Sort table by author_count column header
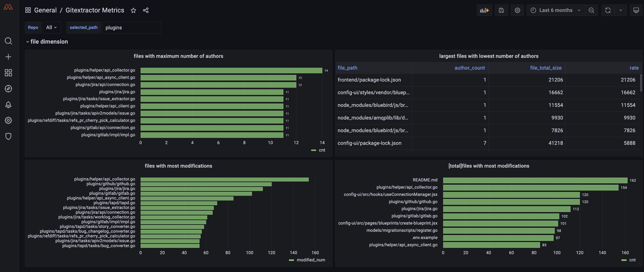 coord(469,68)
